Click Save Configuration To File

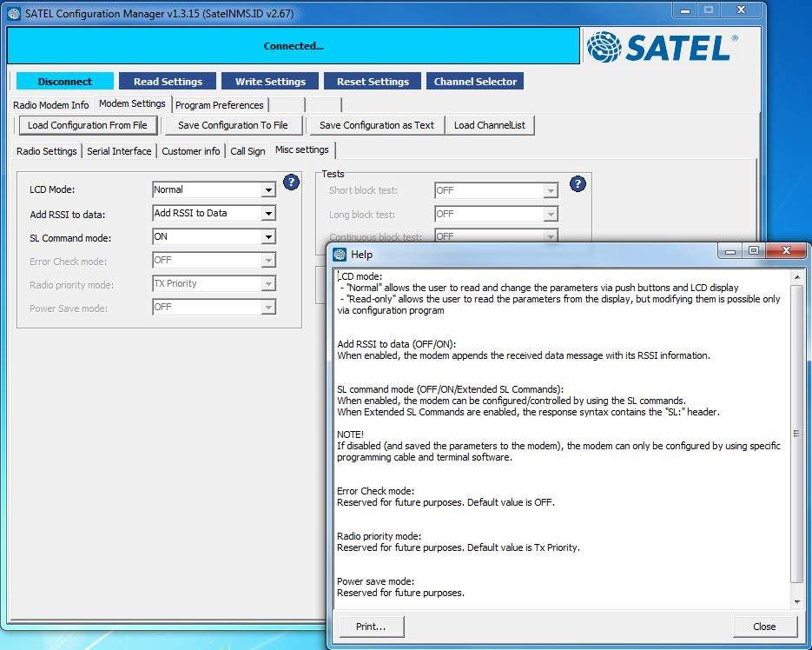click(x=233, y=125)
